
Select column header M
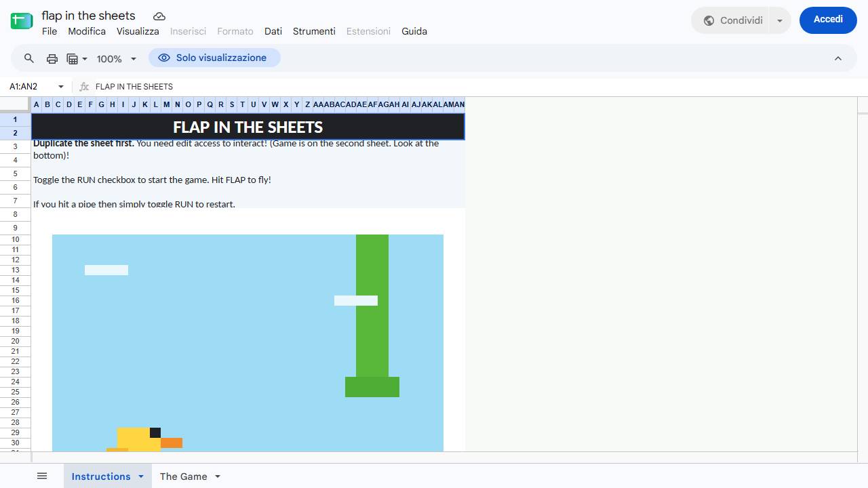(x=166, y=104)
